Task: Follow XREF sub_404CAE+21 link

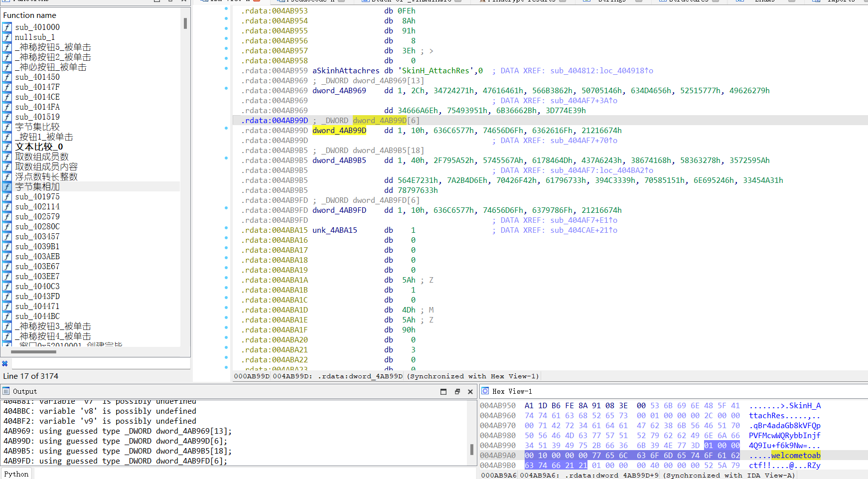Action: click(583, 230)
